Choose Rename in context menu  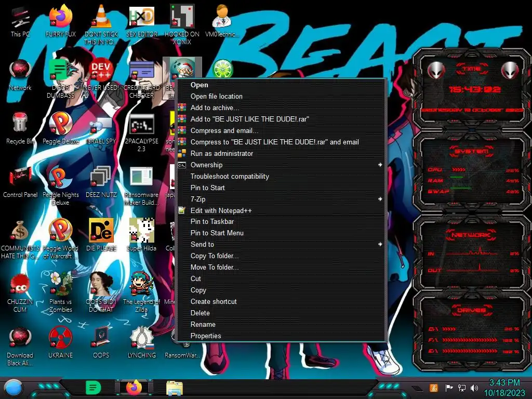click(x=281, y=324)
